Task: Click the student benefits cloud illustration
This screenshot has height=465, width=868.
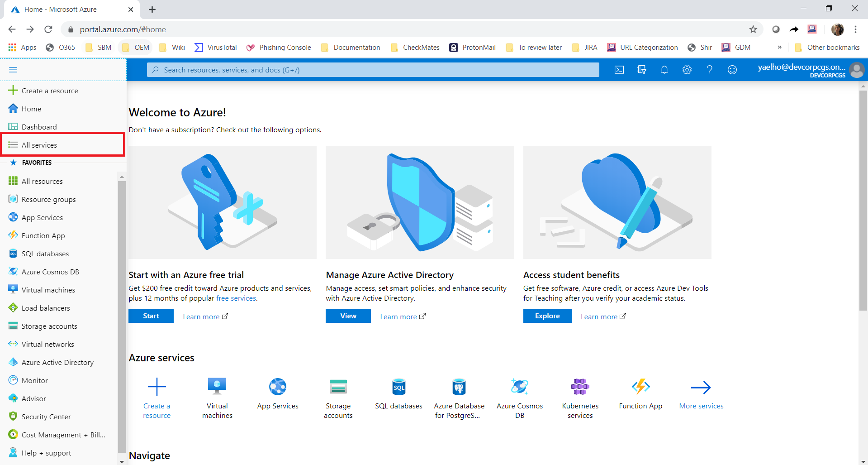Action: tap(617, 202)
